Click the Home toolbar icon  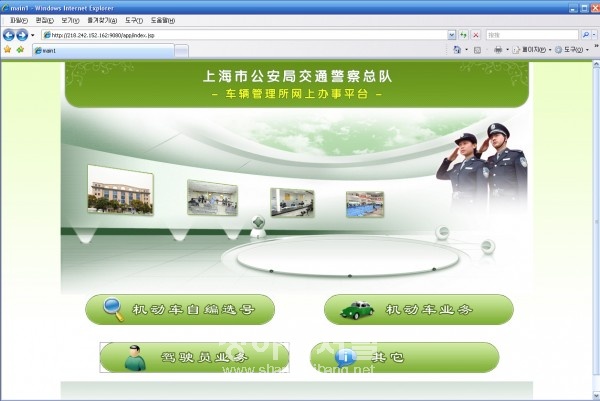tap(457, 50)
